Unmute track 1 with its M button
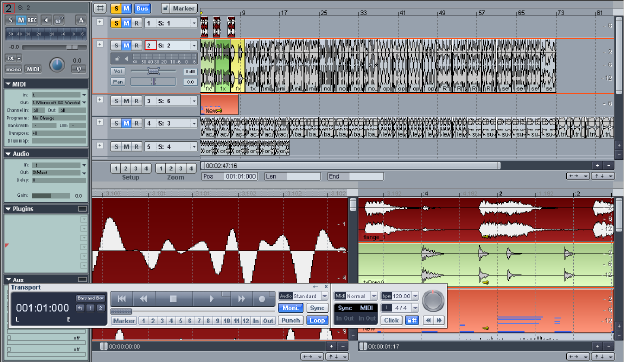 point(126,23)
